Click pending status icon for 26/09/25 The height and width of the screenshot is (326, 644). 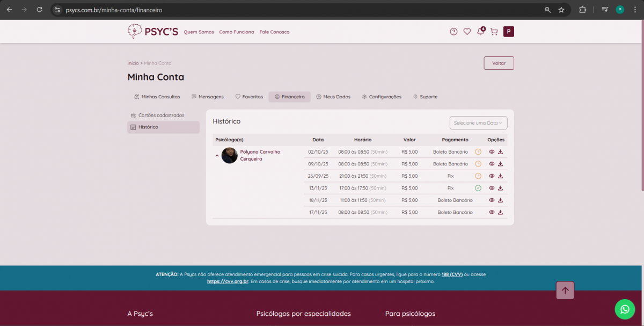click(478, 176)
